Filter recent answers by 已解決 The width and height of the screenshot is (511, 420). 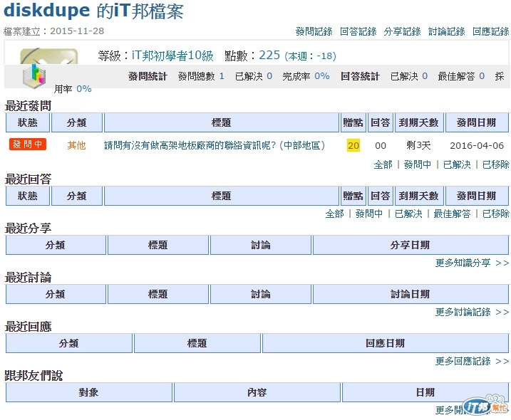coord(408,214)
